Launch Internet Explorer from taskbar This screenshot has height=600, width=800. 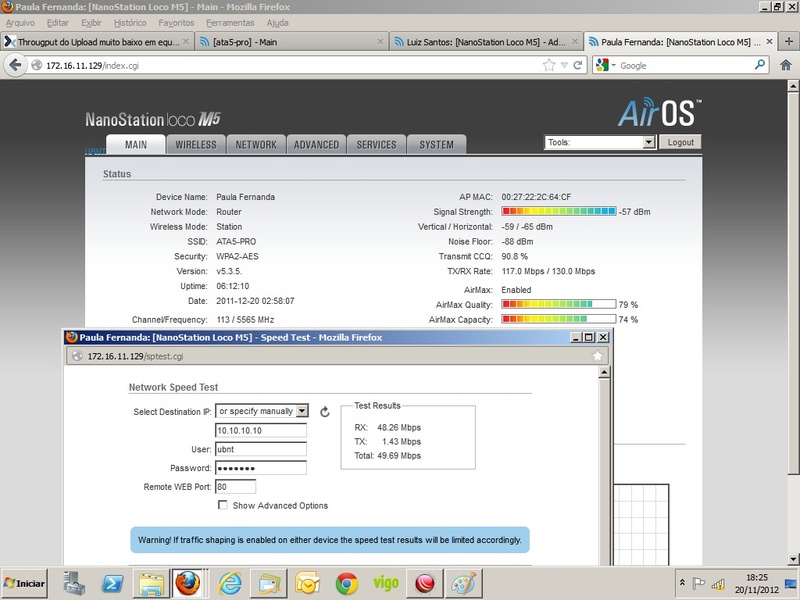click(x=230, y=583)
